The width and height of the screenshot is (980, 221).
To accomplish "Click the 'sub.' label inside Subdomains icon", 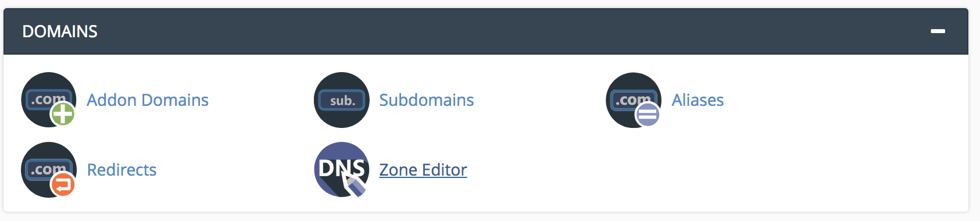I will pos(342,101).
